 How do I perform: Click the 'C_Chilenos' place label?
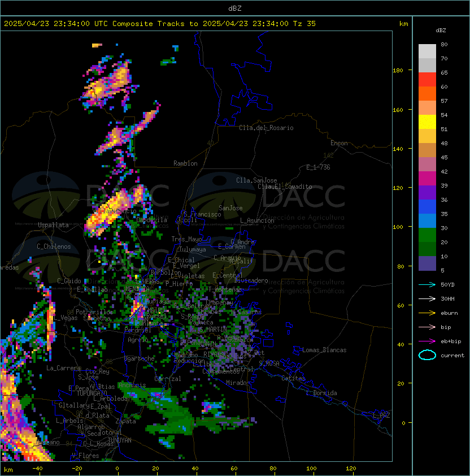coord(54,246)
